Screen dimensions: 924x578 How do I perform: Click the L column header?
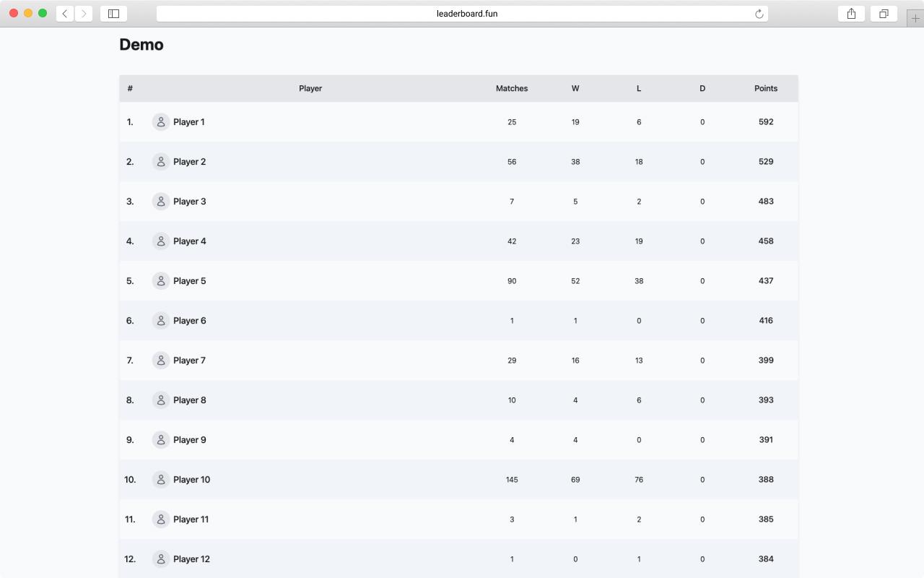click(639, 88)
